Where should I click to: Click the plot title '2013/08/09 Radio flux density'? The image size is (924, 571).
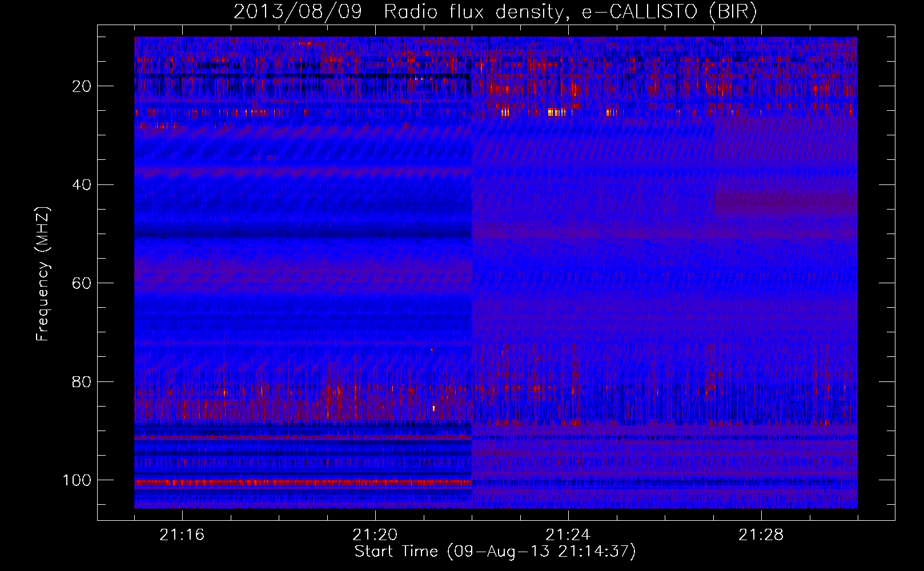pyautogui.click(x=399, y=11)
